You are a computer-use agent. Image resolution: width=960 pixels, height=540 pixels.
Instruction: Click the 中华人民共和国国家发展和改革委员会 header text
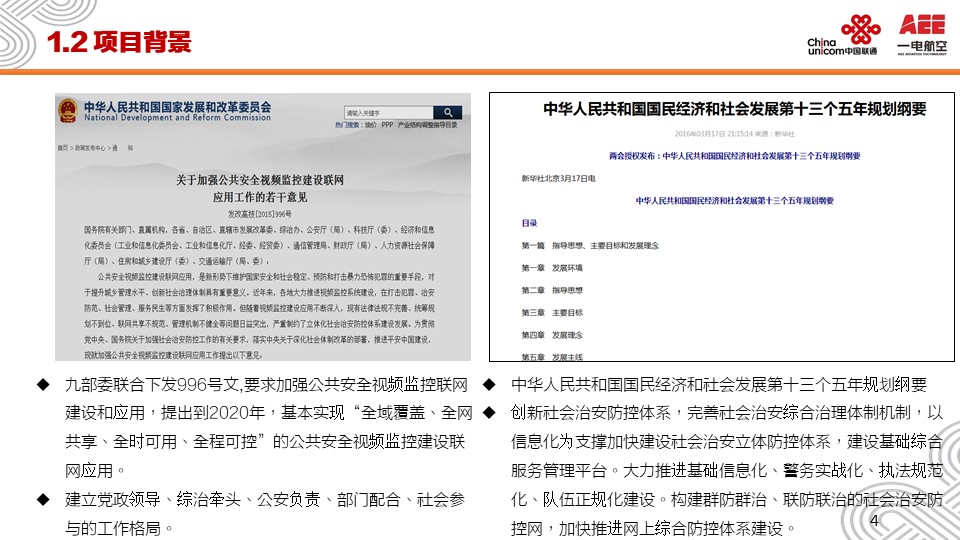(x=178, y=107)
